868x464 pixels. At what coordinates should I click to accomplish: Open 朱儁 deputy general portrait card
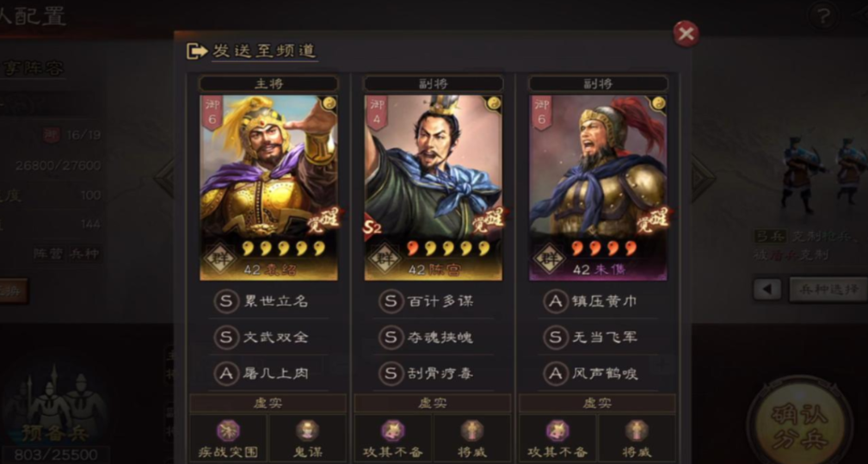point(598,188)
